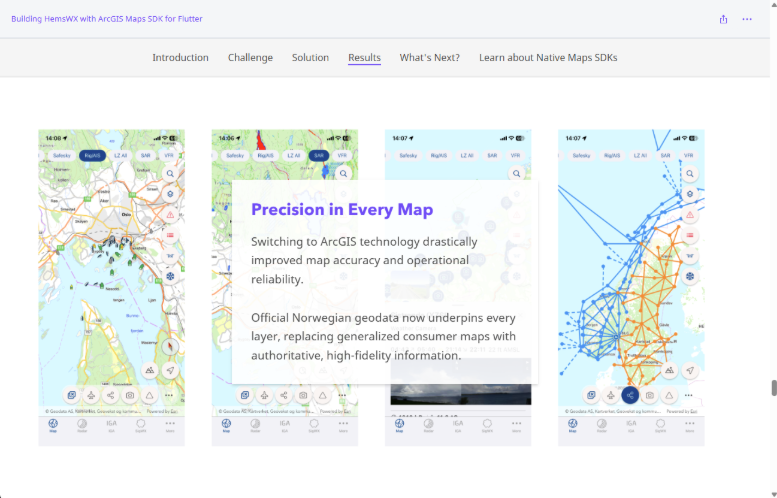The image size is (777, 498).
Task: Toggle the LZ All chip in Oslo map screenshot
Action: (x=120, y=156)
